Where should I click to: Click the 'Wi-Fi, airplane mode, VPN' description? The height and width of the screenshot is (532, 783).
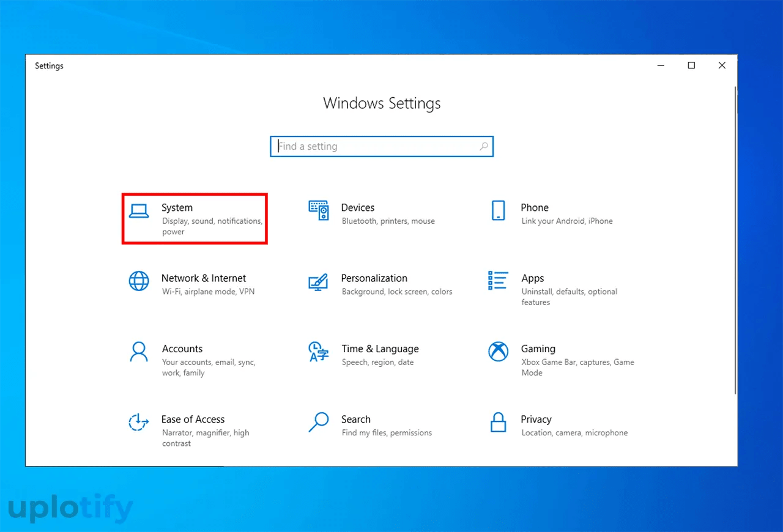pyautogui.click(x=209, y=292)
